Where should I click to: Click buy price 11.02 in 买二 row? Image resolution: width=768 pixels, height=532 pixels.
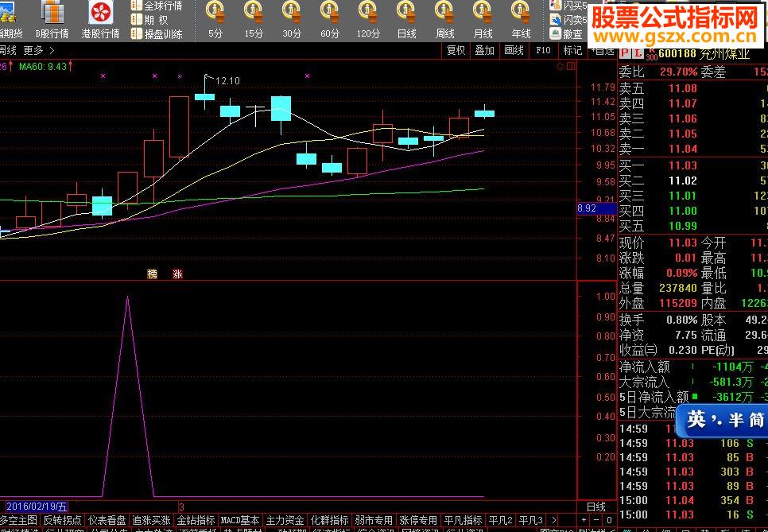tap(683, 181)
